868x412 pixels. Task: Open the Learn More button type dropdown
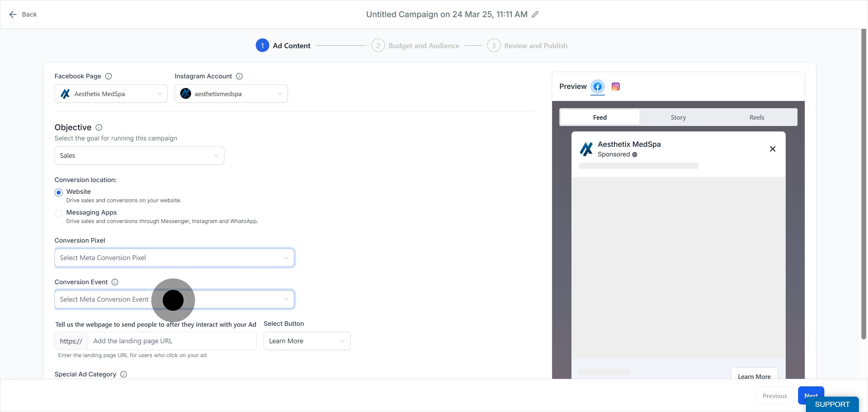tap(307, 341)
